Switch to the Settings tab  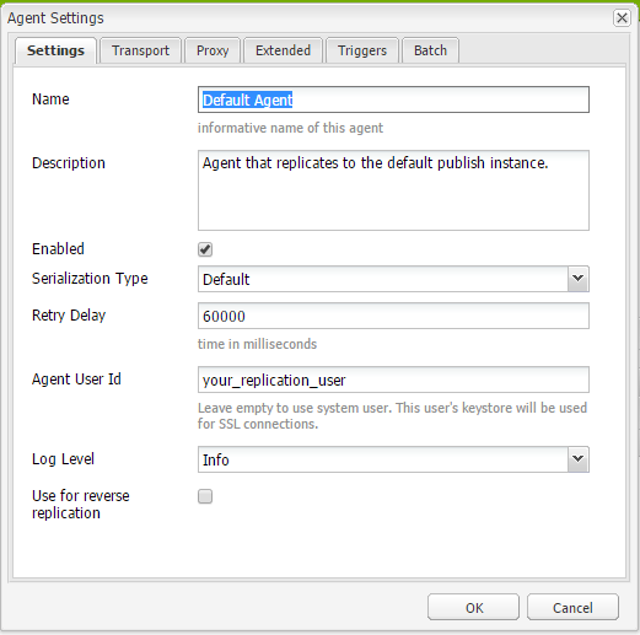56,51
